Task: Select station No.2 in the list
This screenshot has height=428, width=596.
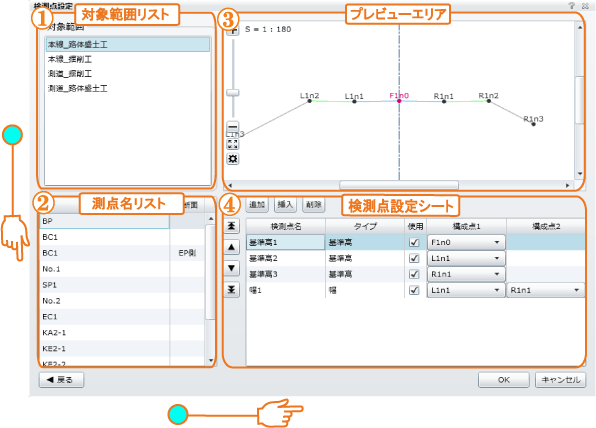Action: [122, 301]
